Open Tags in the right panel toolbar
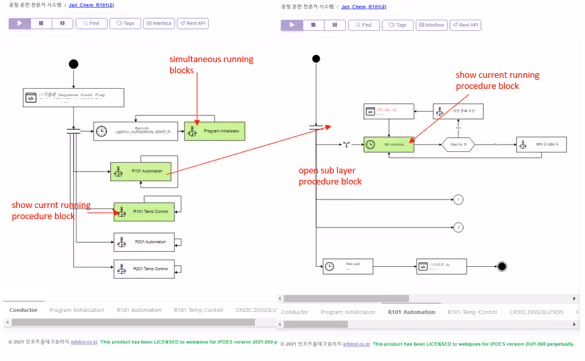This screenshot has width=585, height=361. [x=398, y=25]
